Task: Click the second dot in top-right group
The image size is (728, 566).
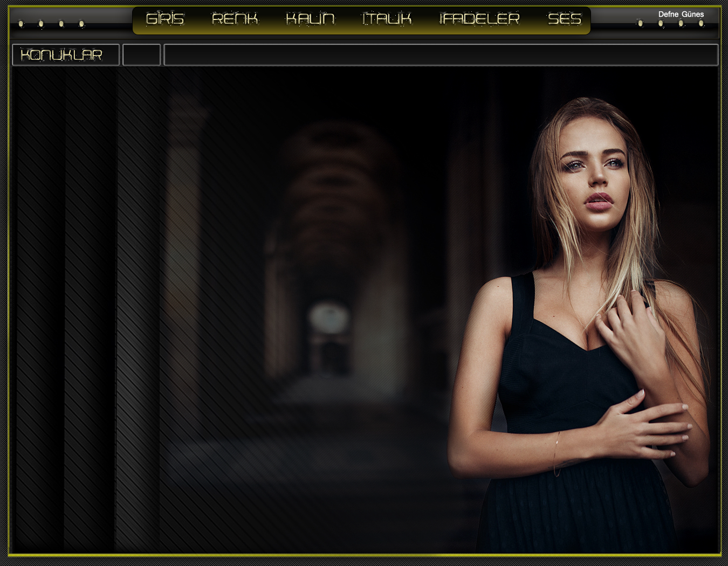Action: click(x=661, y=23)
